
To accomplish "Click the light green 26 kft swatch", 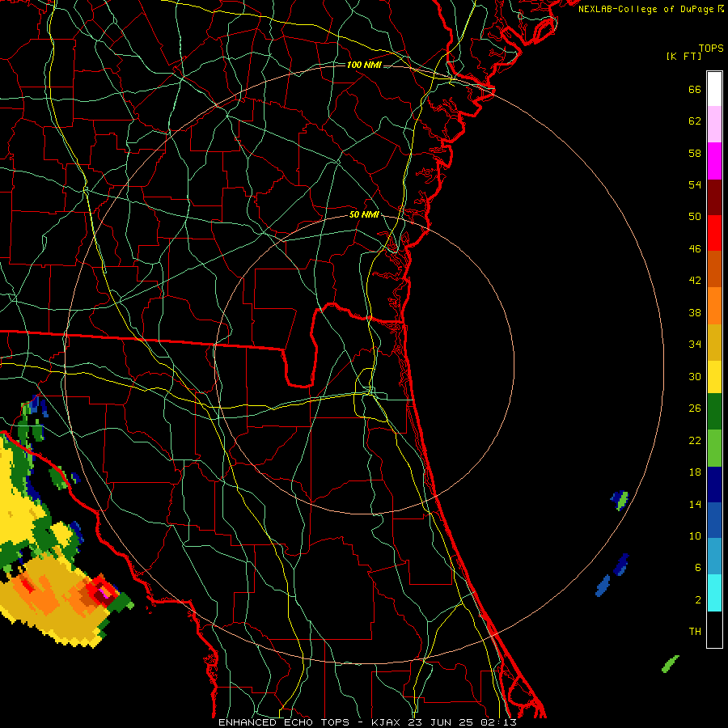I will [714, 448].
